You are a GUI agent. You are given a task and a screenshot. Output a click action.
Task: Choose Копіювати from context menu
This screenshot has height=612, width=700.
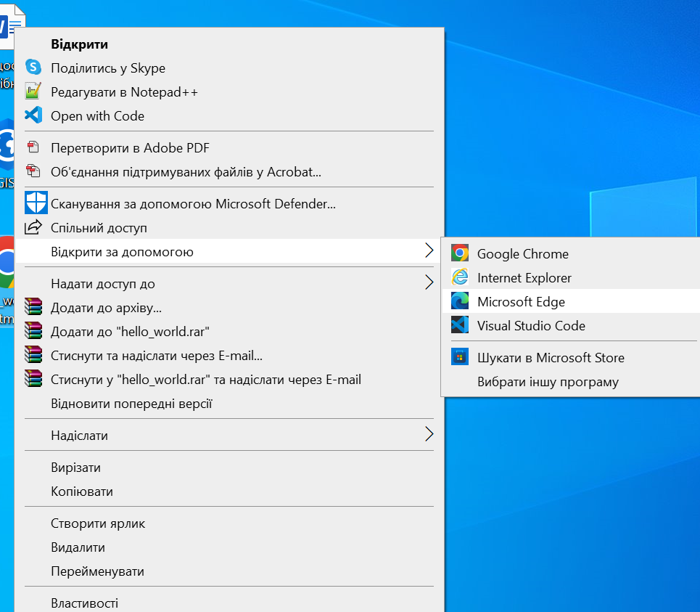click(230, 491)
